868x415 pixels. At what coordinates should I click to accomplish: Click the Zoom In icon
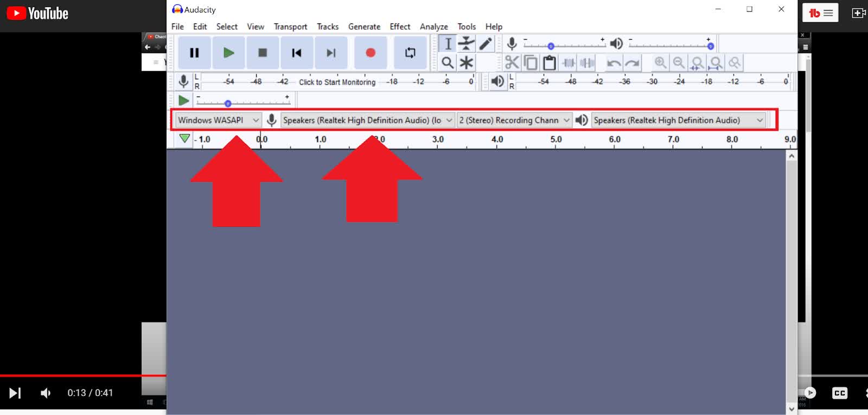click(660, 62)
